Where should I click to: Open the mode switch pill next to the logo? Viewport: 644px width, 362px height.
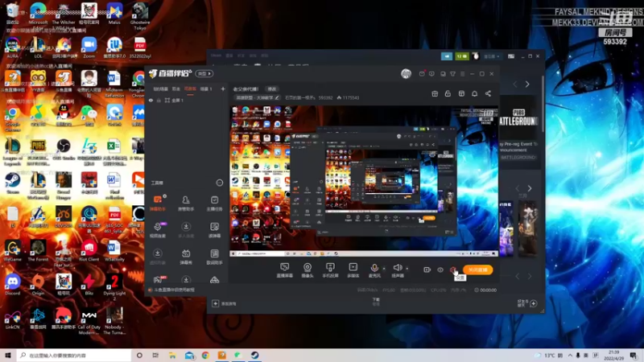coord(204,73)
